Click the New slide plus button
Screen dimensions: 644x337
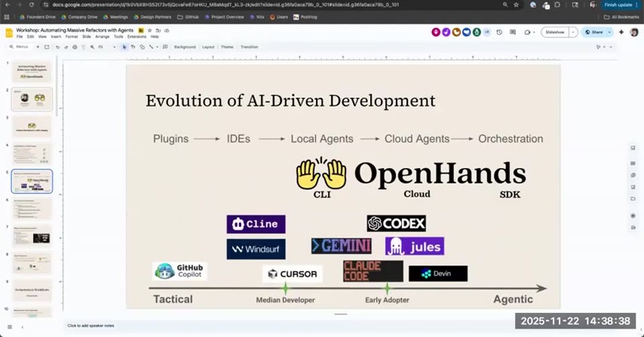tap(38, 47)
